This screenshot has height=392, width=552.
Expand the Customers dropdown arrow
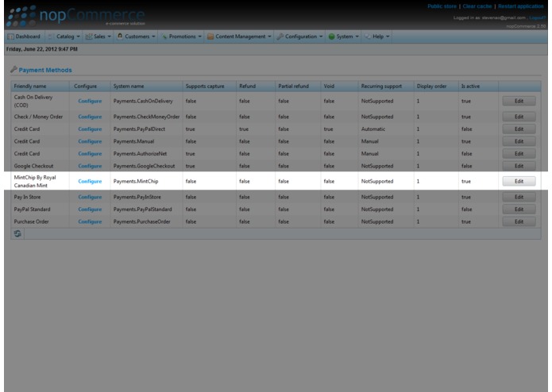pyautogui.click(x=153, y=37)
